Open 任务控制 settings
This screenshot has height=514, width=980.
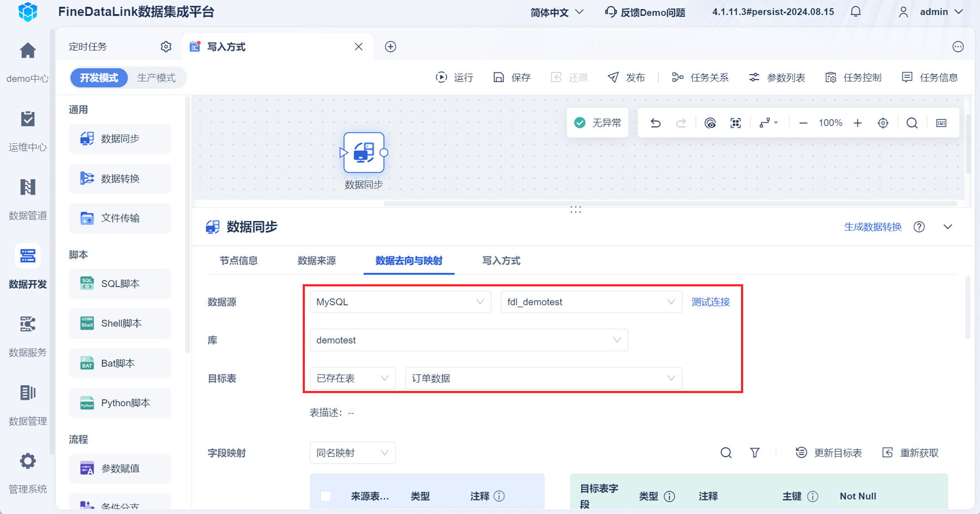(x=853, y=78)
